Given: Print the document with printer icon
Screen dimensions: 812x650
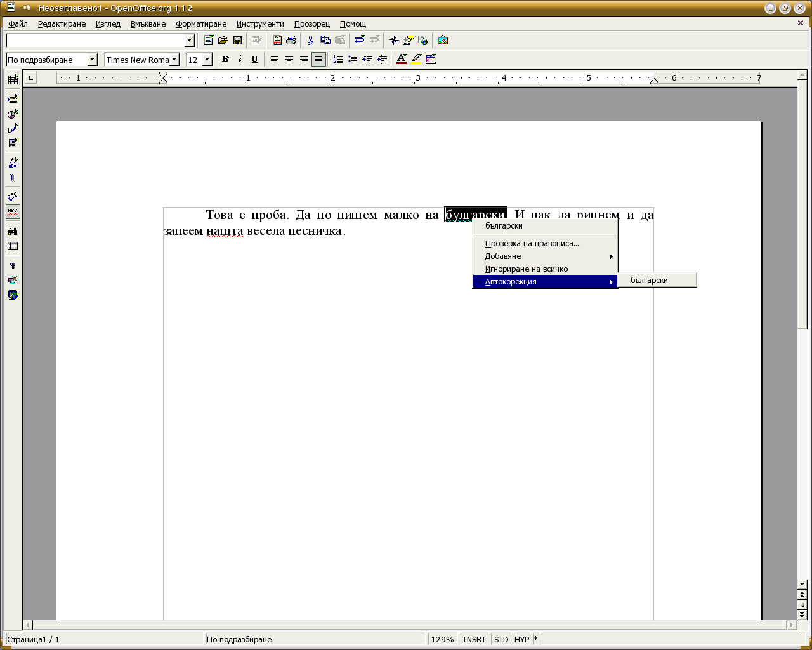Looking at the screenshot, I should coord(291,40).
